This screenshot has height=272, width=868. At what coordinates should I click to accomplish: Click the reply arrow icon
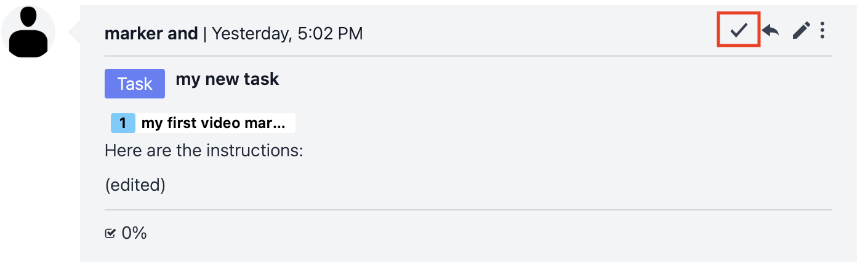coord(770,30)
